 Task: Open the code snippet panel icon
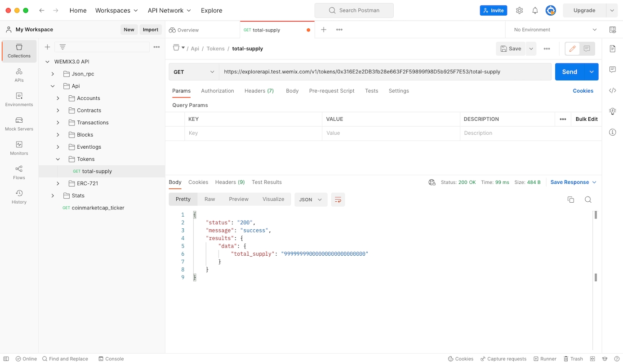click(x=612, y=91)
